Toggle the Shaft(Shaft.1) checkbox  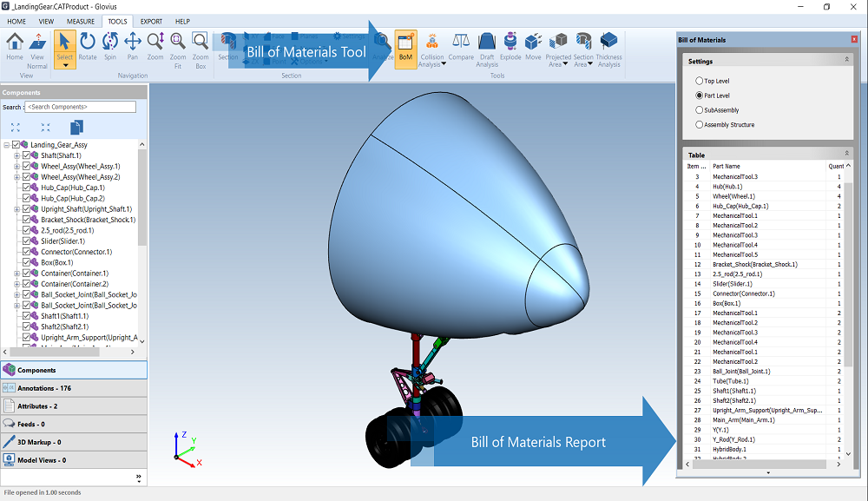(x=27, y=155)
